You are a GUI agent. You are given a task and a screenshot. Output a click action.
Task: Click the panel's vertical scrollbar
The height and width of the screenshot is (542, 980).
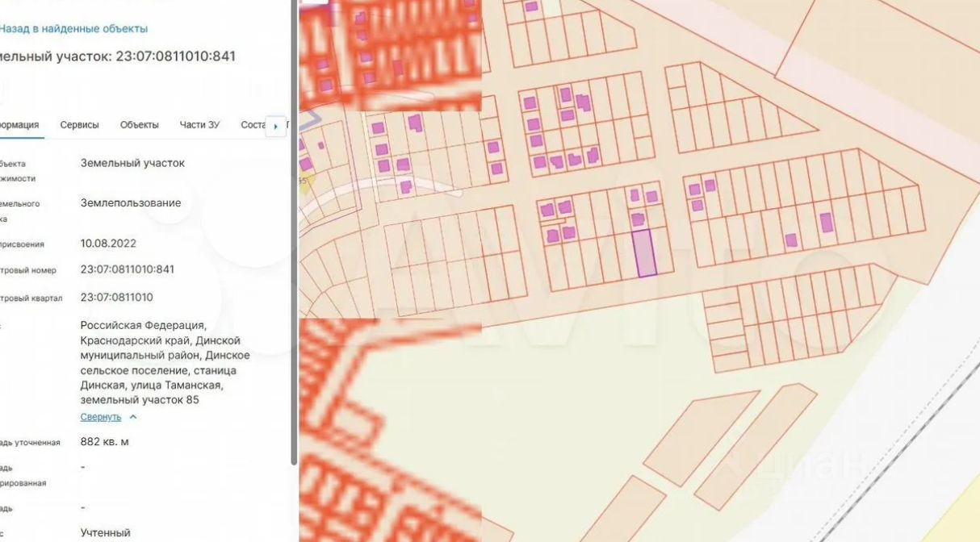[295, 234]
